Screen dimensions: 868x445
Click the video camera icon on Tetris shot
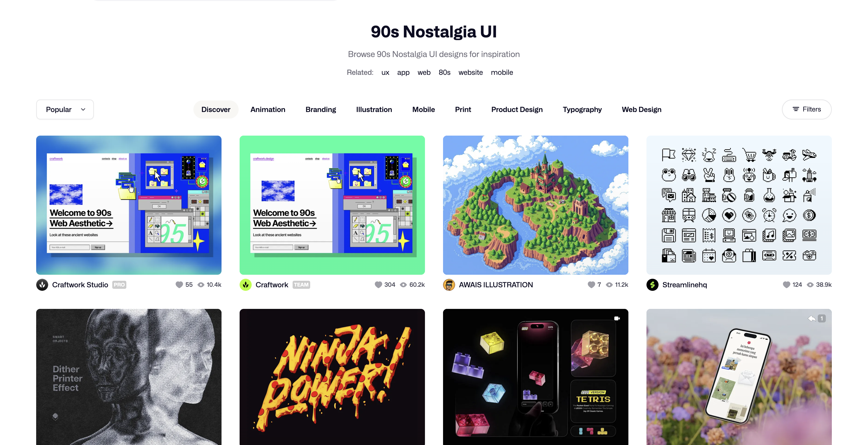[617, 318]
